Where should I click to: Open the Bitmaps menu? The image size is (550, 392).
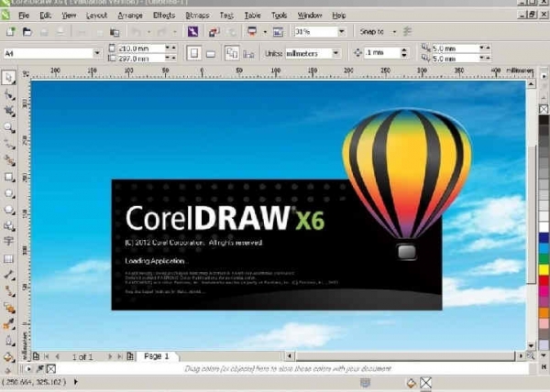point(197,16)
